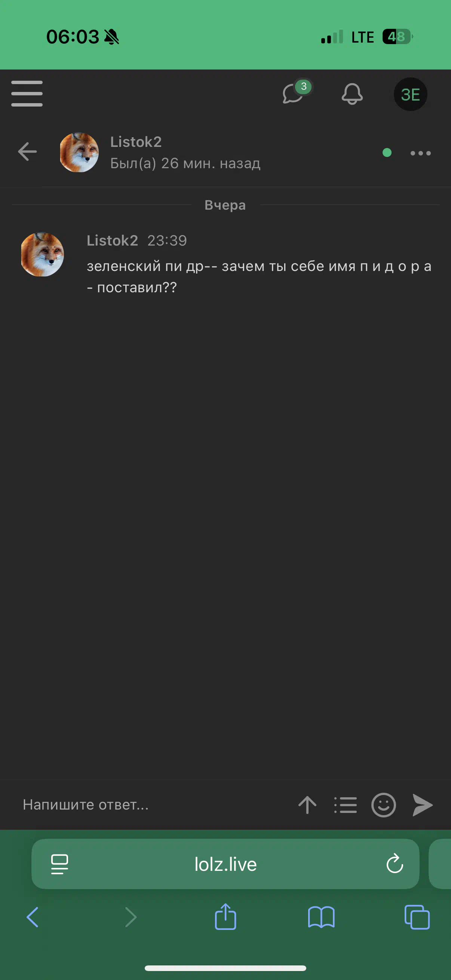Open Safari bookmarks
451x980 pixels.
click(x=321, y=917)
